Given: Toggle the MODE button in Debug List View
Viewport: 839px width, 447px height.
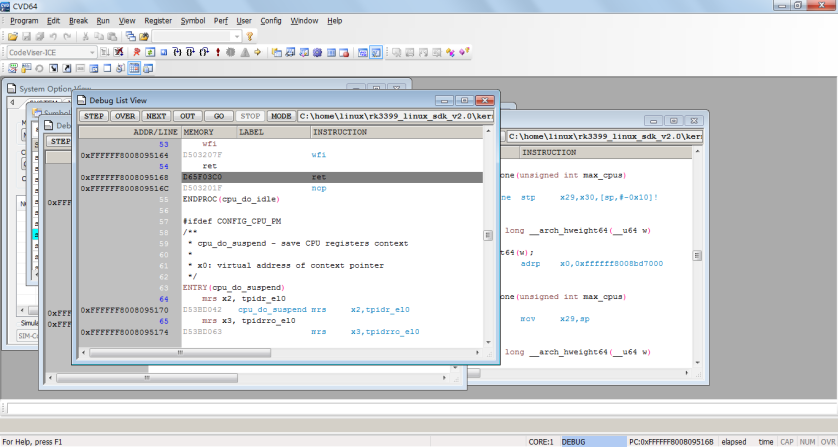Looking at the screenshot, I should tap(281, 116).
